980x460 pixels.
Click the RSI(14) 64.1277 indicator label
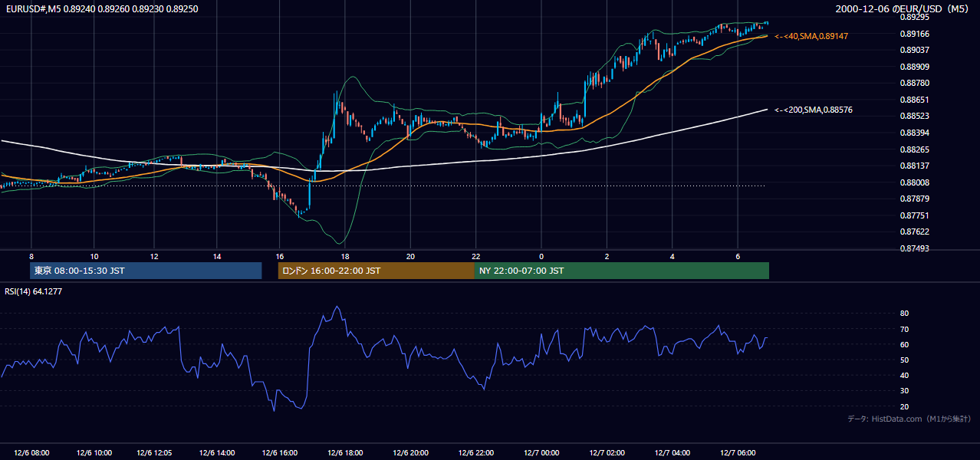[35, 291]
